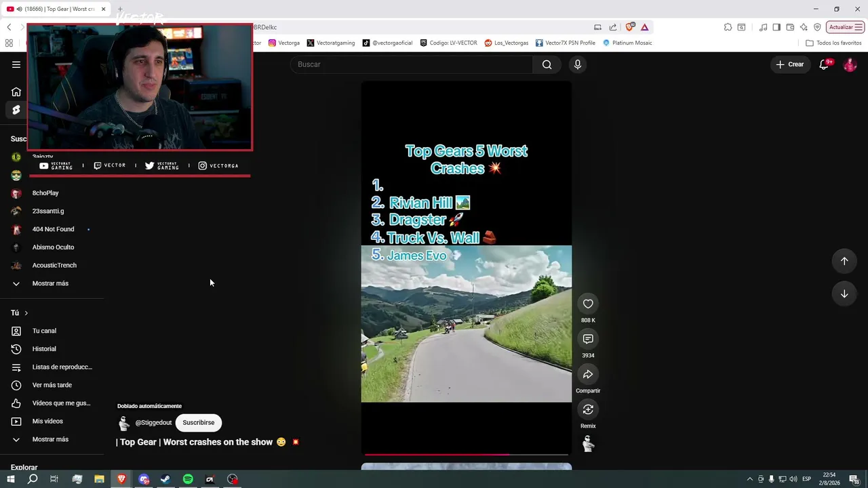Open Vector7X PSN Profile bookmark
Image resolution: width=868 pixels, height=488 pixels.
point(566,43)
